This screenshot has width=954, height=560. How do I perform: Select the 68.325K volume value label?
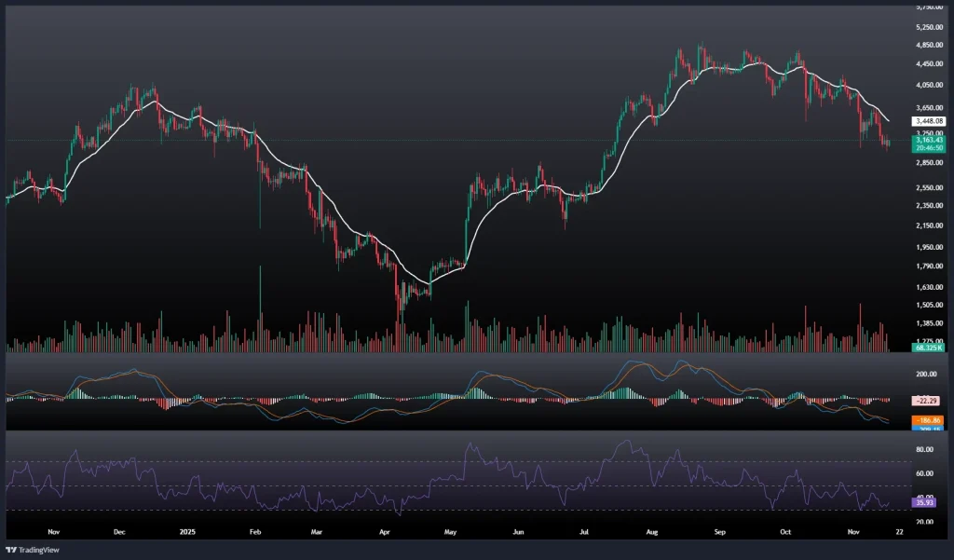pyautogui.click(x=928, y=348)
